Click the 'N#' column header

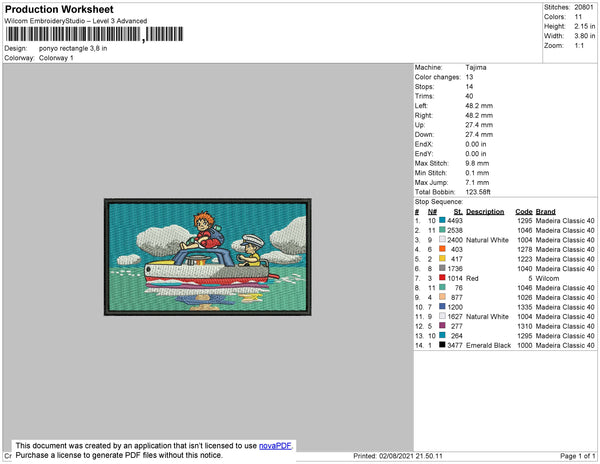(432, 212)
